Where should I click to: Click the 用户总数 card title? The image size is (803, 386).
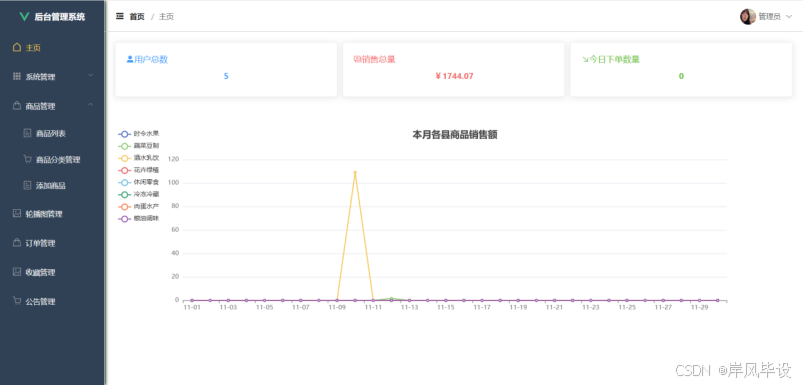pos(151,59)
